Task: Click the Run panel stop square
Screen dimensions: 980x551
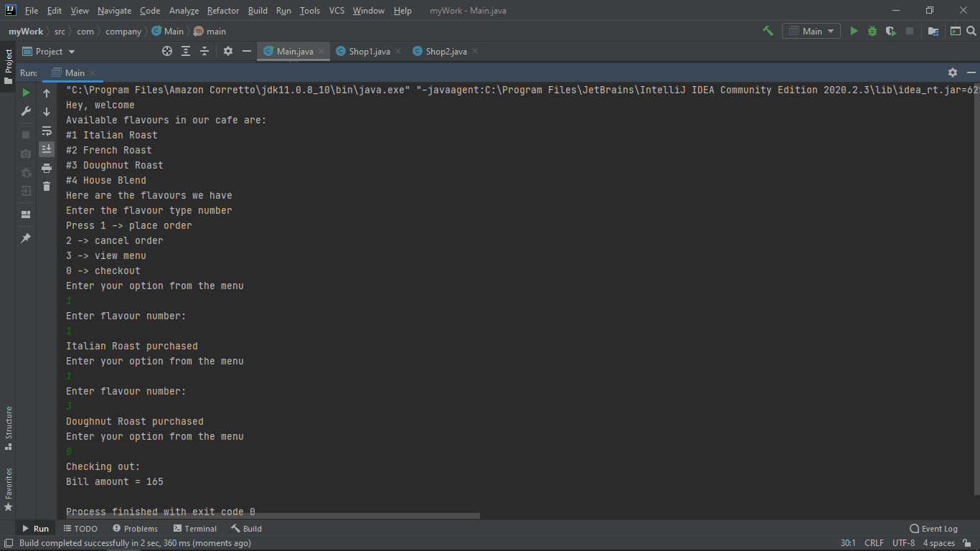Action: tap(26, 135)
